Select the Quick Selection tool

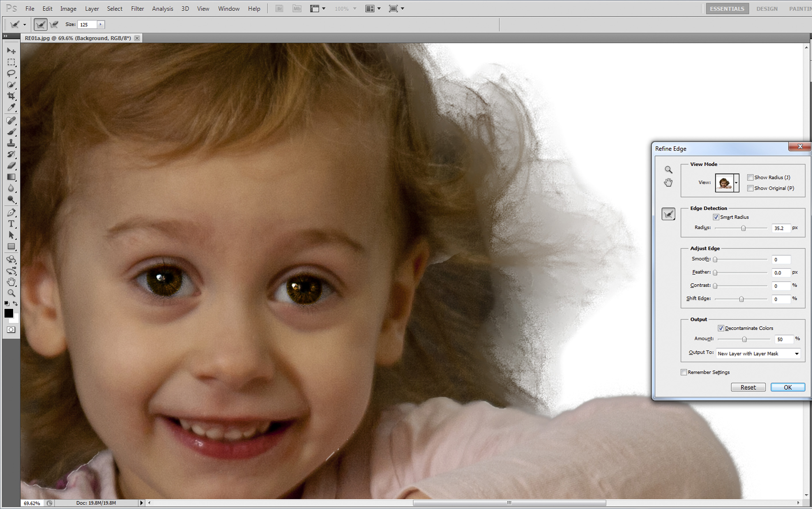[x=12, y=85]
